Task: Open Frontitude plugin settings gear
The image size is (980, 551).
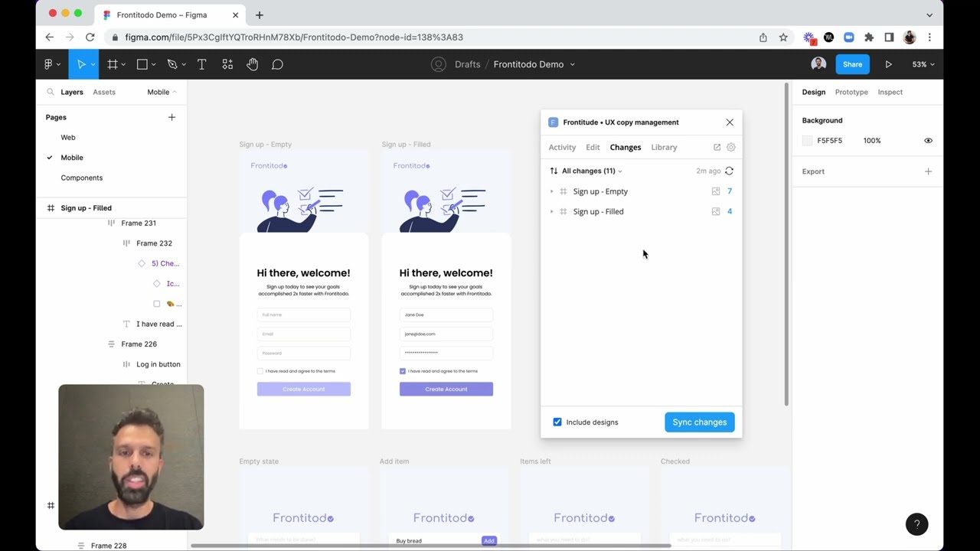Action: click(x=730, y=147)
